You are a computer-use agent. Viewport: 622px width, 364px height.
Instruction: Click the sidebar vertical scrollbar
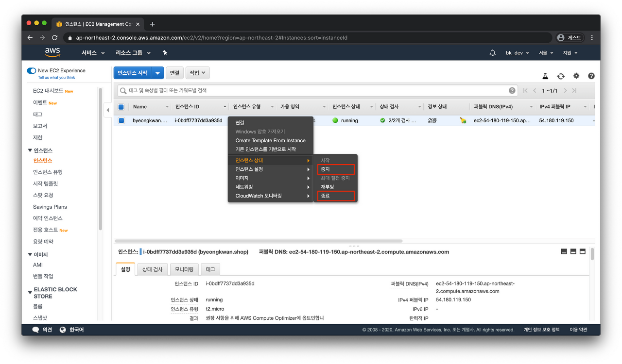101,159
